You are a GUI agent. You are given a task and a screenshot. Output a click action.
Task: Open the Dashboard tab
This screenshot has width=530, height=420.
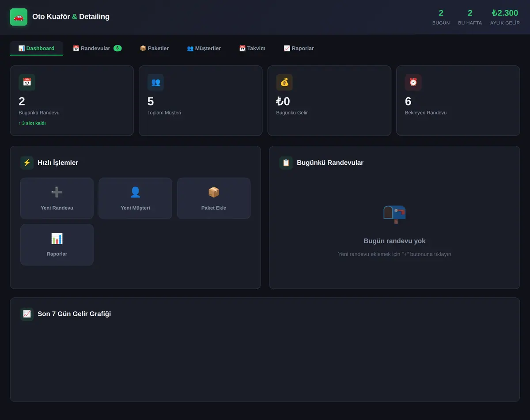tap(36, 48)
